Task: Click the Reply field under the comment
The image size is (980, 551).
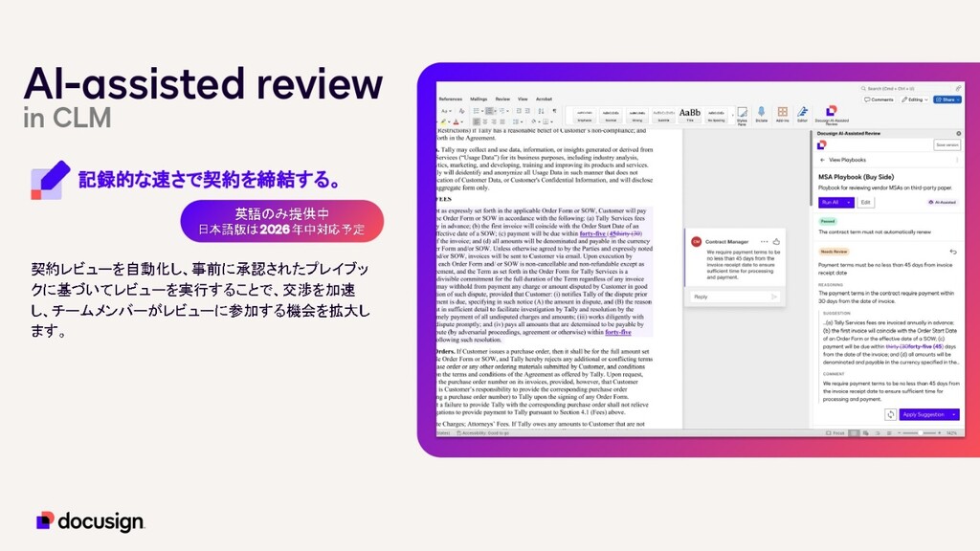Action: (735, 297)
